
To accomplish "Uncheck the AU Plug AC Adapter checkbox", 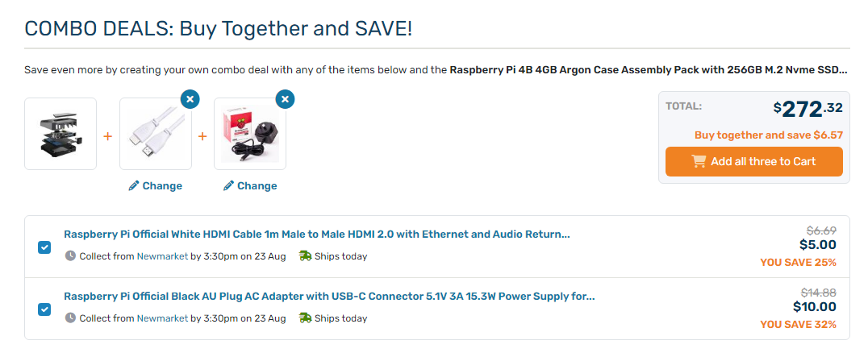I will [x=44, y=309].
